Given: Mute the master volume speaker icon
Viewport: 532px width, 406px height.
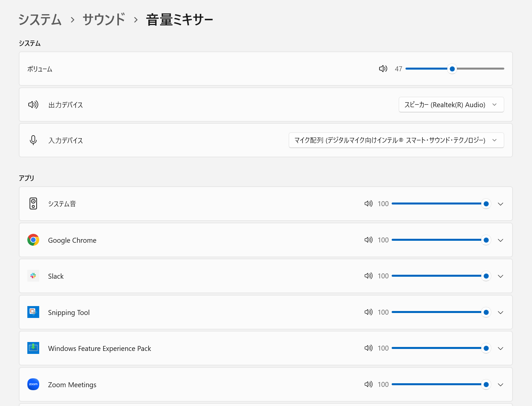Looking at the screenshot, I should [x=383, y=69].
